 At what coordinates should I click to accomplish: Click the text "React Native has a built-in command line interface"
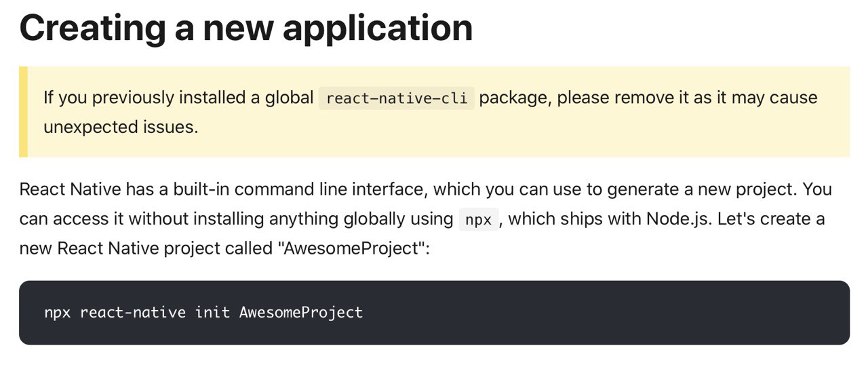[222, 189]
